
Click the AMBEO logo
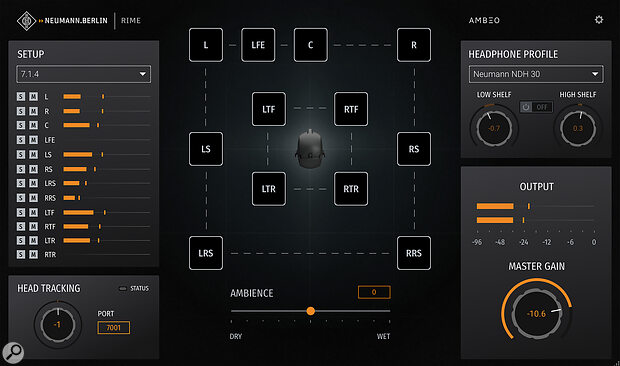click(x=484, y=20)
